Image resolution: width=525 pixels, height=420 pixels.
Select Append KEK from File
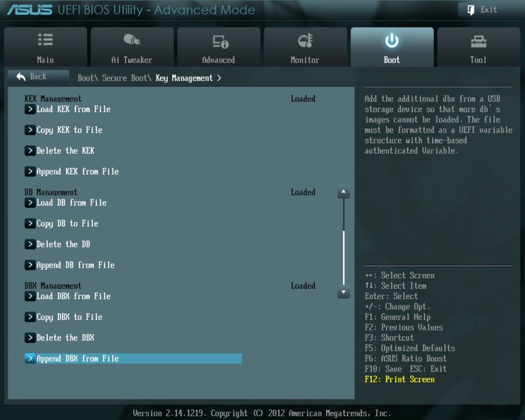point(76,171)
